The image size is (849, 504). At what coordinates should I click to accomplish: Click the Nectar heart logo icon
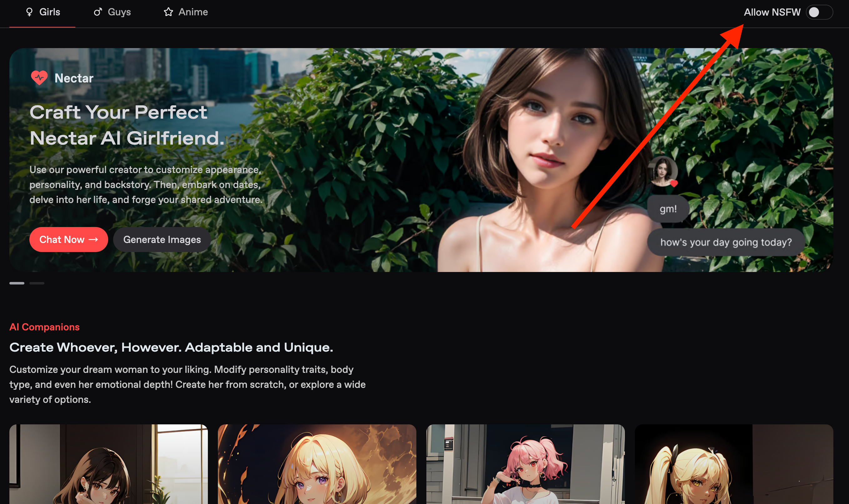tap(39, 78)
